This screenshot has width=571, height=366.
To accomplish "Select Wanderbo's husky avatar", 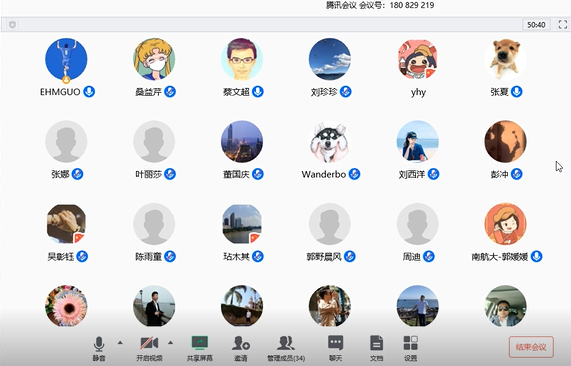I will click(330, 142).
